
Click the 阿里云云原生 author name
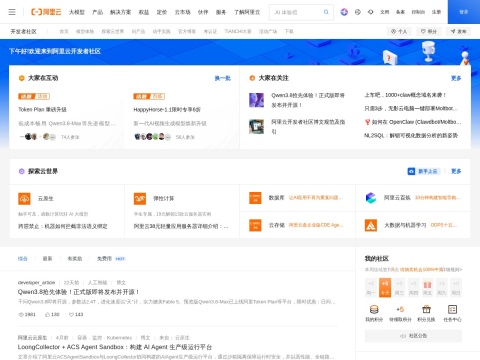point(32,338)
